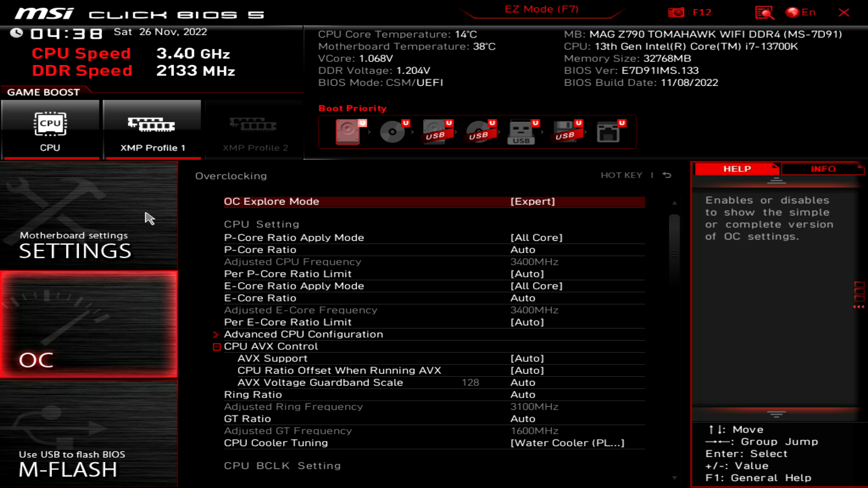The width and height of the screenshot is (868, 488).
Task: Open CPU Cooler Tuning dropdown
Action: (434, 443)
